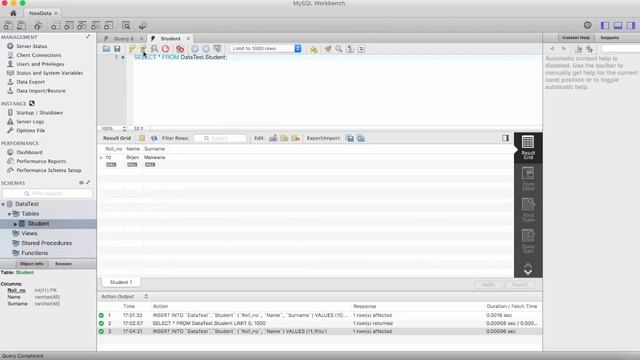The image size is (640, 360).
Task: Switch to the Query 8 editor tab
Action: [124, 38]
